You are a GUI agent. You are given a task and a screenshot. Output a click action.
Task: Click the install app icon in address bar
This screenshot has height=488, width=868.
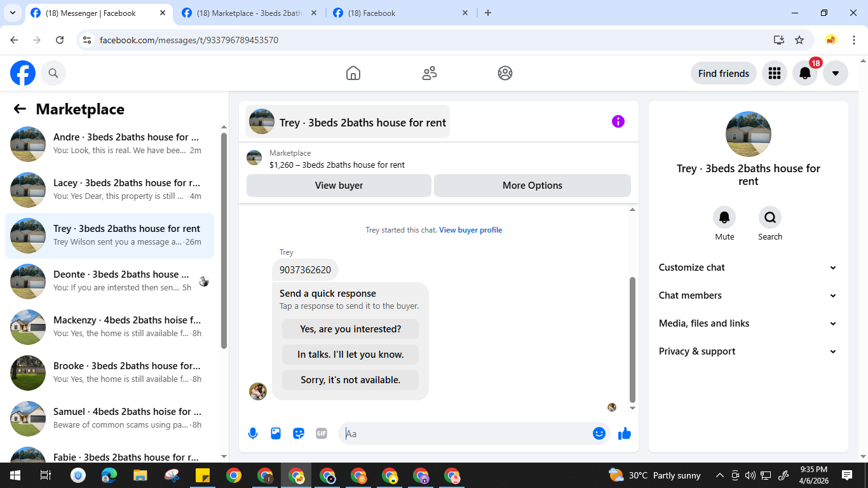coord(779,40)
